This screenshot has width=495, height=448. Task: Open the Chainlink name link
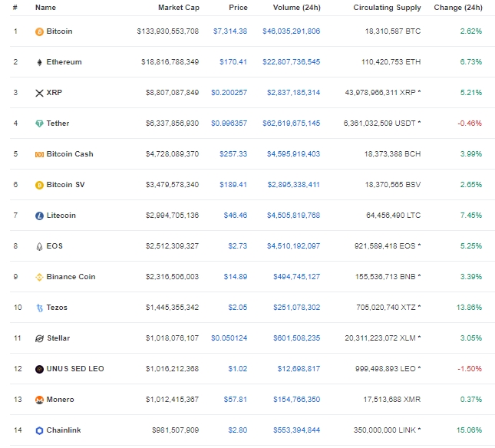pyautogui.click(x=64, y=430)
